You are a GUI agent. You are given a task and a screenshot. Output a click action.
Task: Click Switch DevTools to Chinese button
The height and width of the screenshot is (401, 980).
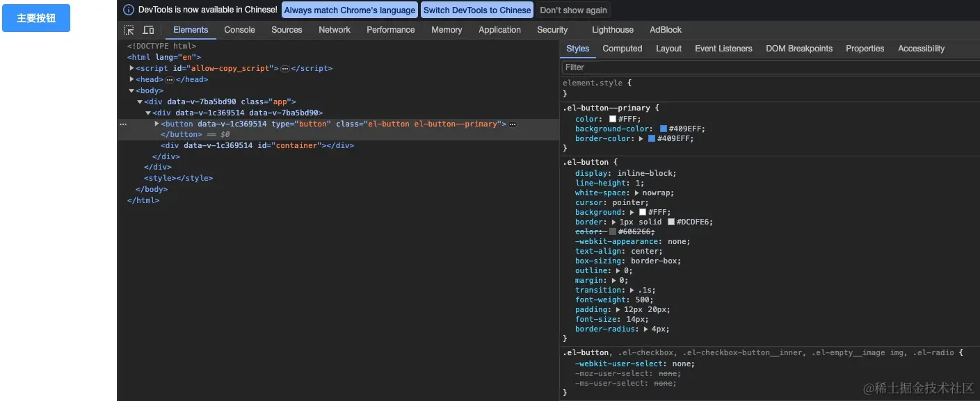476,10
